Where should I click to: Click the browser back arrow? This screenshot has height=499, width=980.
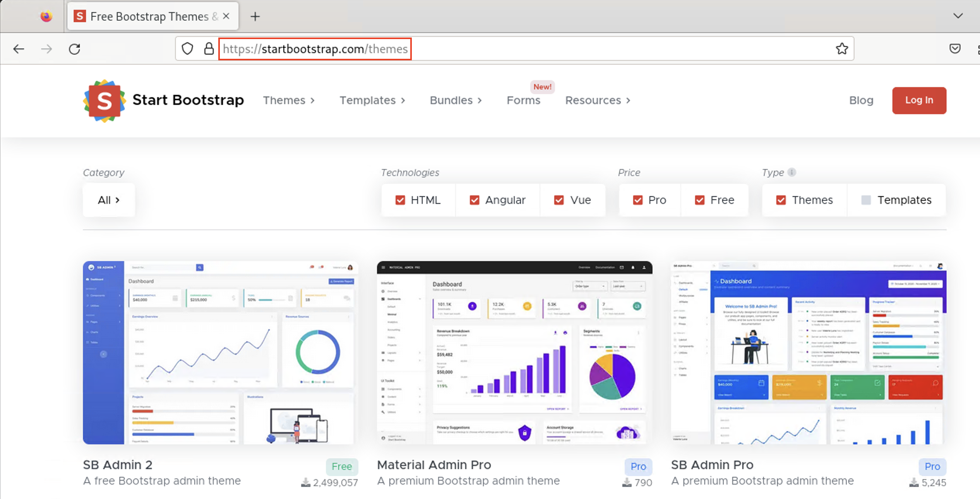(x=19, y=49)
